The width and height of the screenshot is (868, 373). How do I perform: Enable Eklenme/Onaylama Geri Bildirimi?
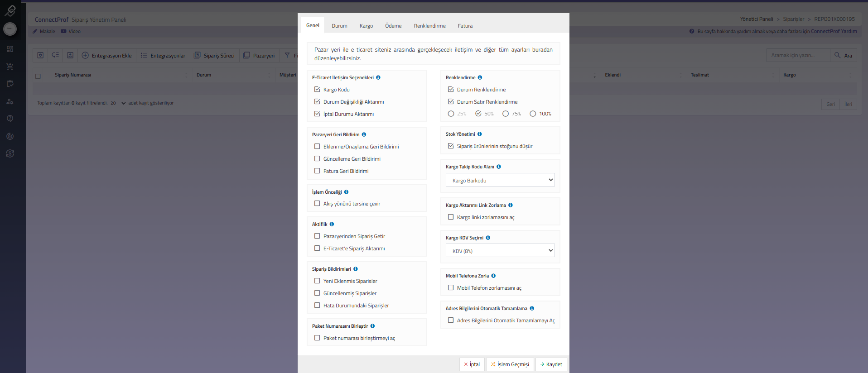(x=317, y=146)
